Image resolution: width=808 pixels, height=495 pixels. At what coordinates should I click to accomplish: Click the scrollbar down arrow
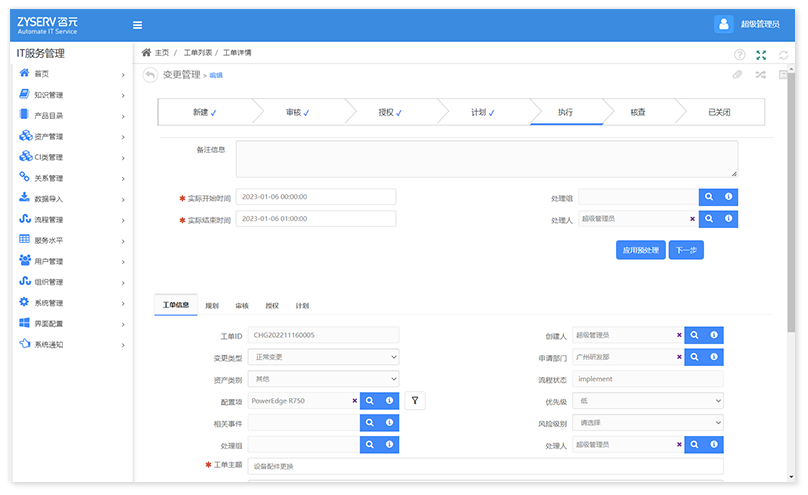tap(792, 477)
